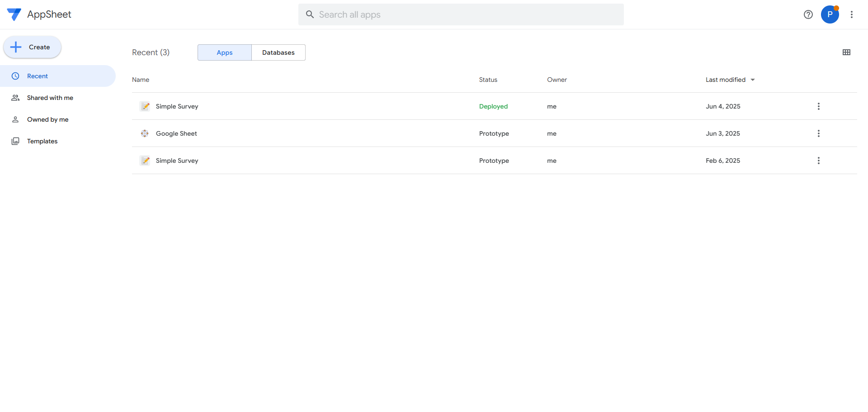Go to Shared with me
The height and width of the screenshot is (412, 868).
click(x=50, y=98)
